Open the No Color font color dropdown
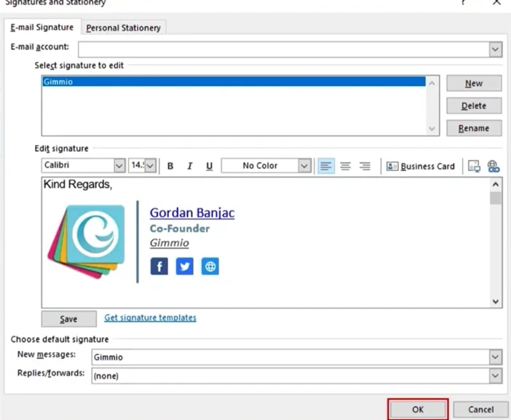The height and width of the screenshot is (420, 511). pos(304,165)
